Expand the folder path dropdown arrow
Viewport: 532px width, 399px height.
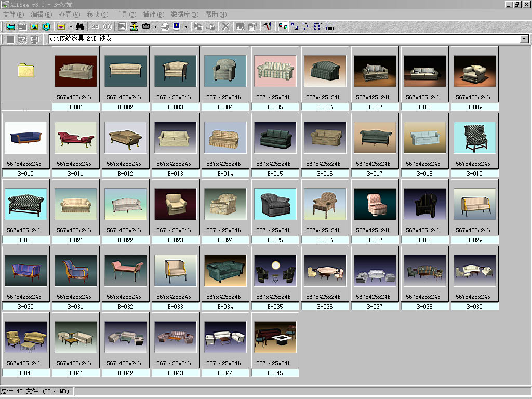pyautogui.click(x=524, y=39)
